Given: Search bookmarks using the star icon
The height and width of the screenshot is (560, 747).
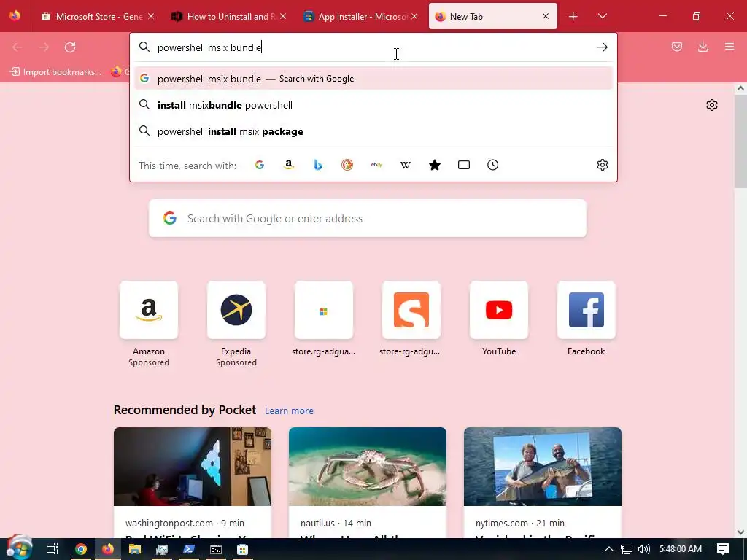Looking at the screenshot, I should (435, 165).
